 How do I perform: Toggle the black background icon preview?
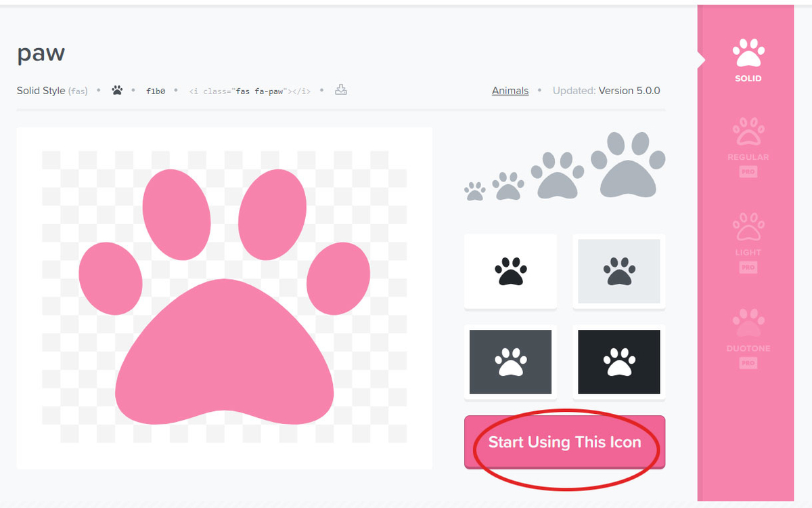618,362
